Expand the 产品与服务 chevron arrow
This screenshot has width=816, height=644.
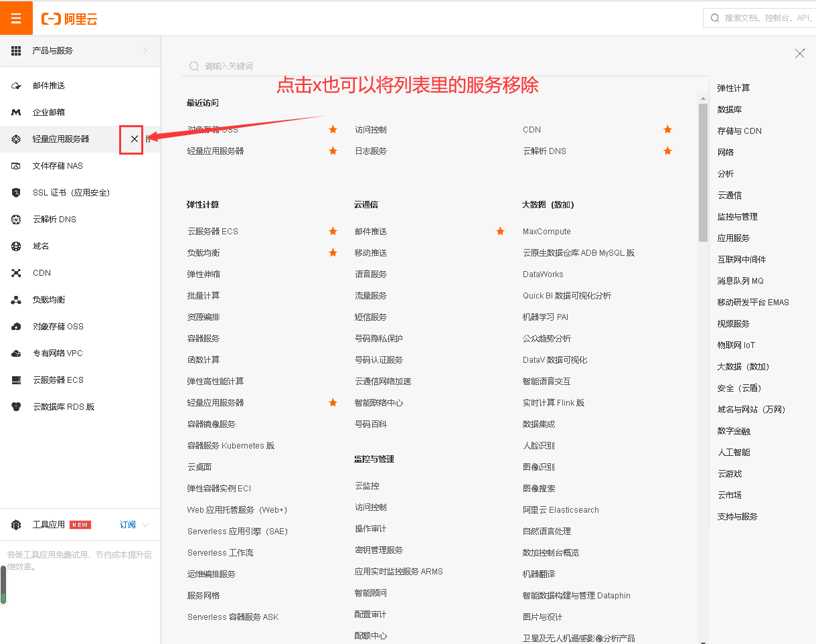tap(145, 51)
